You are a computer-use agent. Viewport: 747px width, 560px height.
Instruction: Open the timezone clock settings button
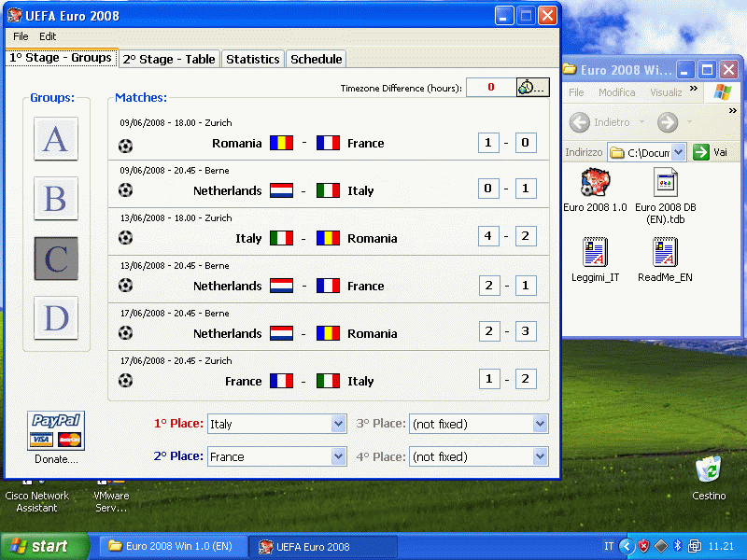(532, 87)
